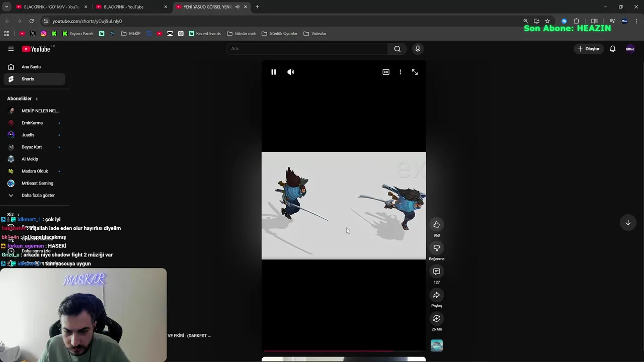Expand Daha fazla göster subscriptions
The width and height of the screenshot is (644, 362).
(x=34, y=195)
